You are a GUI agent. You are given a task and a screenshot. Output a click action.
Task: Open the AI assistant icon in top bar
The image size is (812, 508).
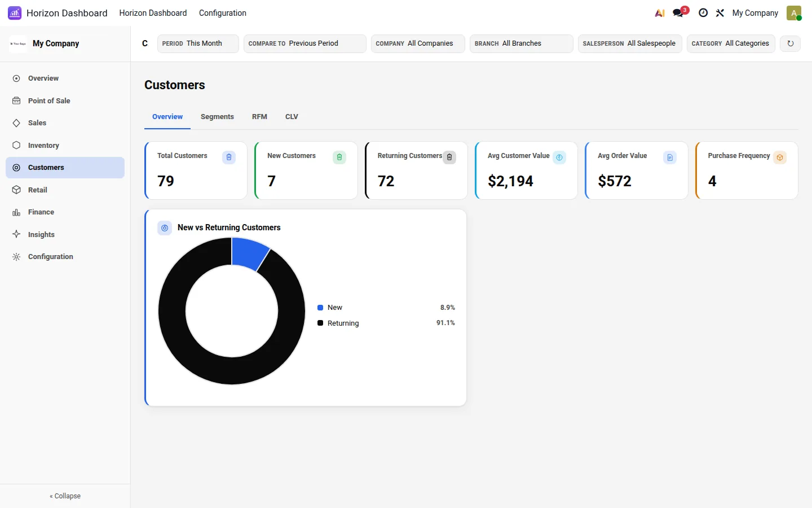point(660,13)
